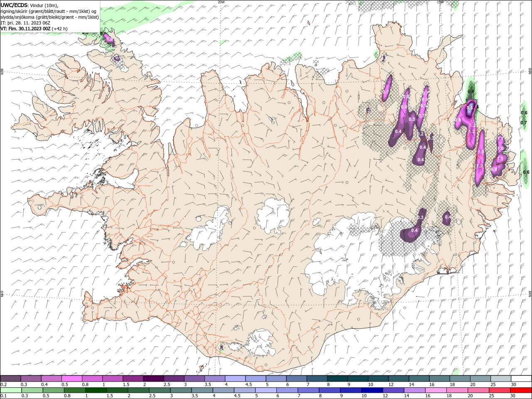Pick upper legend row swatch labeled 2.5
This screenshot has height=399, width=532.
pos(174,379)
